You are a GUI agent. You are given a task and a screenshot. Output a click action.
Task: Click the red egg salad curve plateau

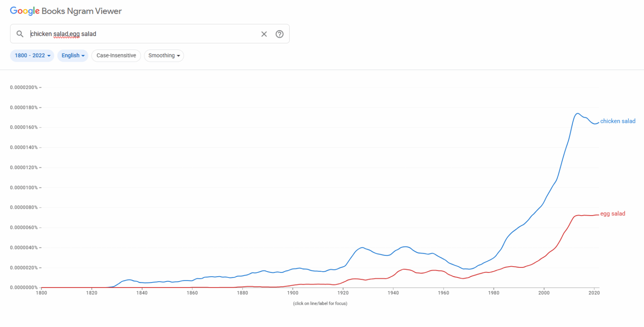click(585, 215)
